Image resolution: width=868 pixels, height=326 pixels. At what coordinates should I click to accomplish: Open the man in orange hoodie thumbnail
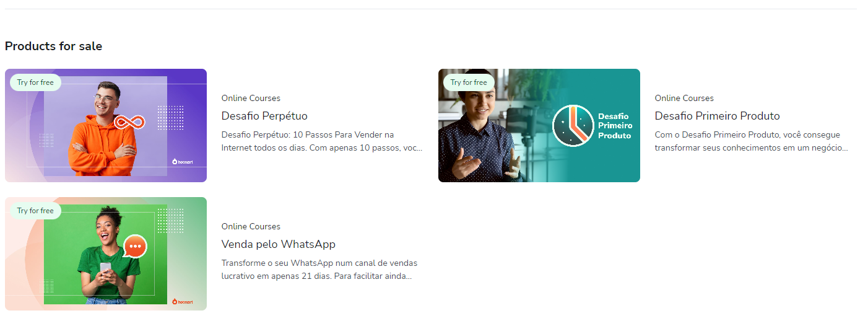pos(106,125)
